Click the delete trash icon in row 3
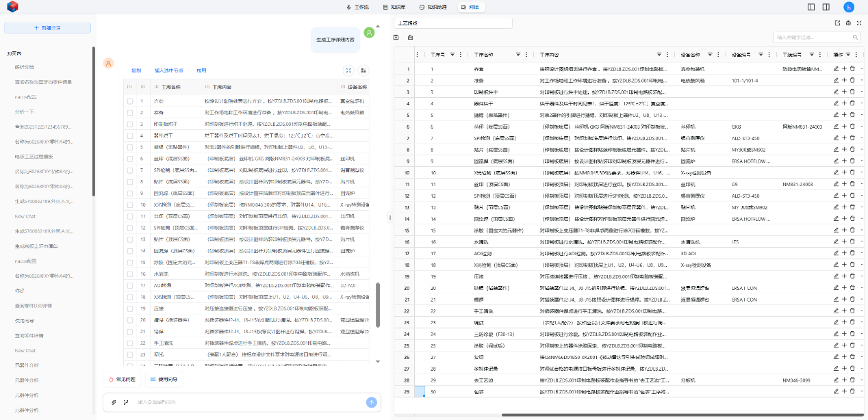Viewport: 868px width, 420px height. pyautogui.click(x=852, y=92)
